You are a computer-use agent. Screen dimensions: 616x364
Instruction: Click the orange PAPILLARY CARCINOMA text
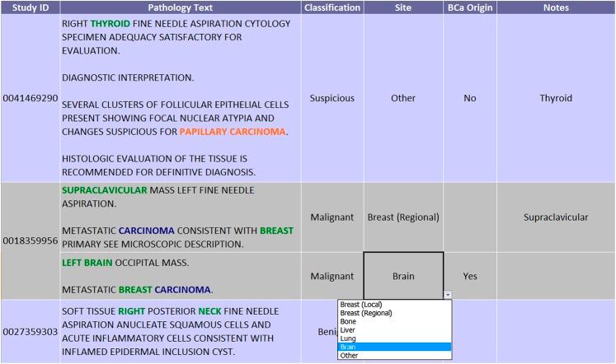pos(233,132)
